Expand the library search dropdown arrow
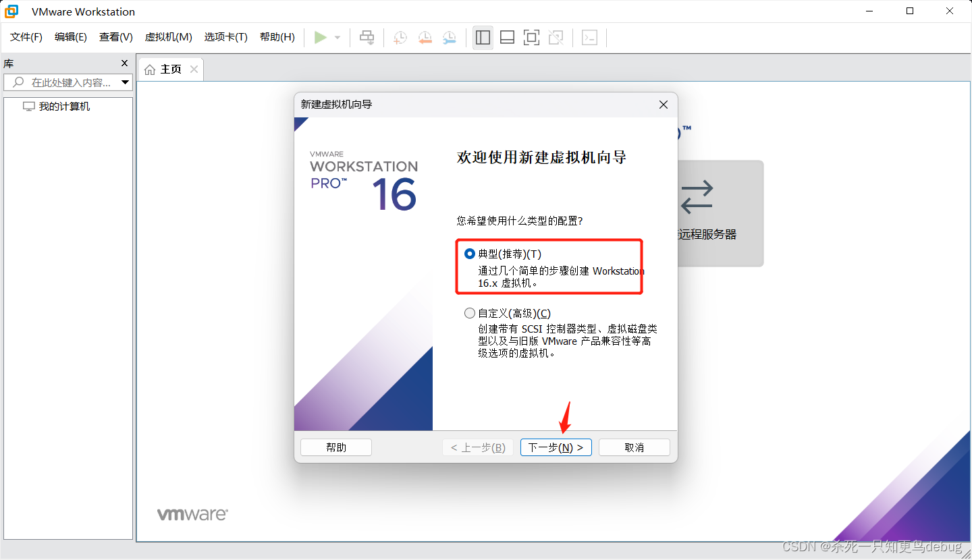 click(126, 82)
